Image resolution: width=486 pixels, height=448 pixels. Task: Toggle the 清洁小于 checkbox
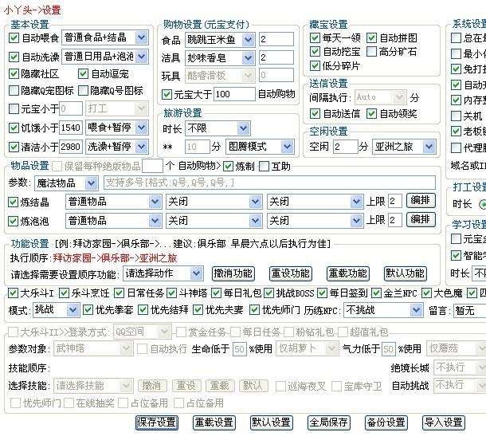point(14,147)
